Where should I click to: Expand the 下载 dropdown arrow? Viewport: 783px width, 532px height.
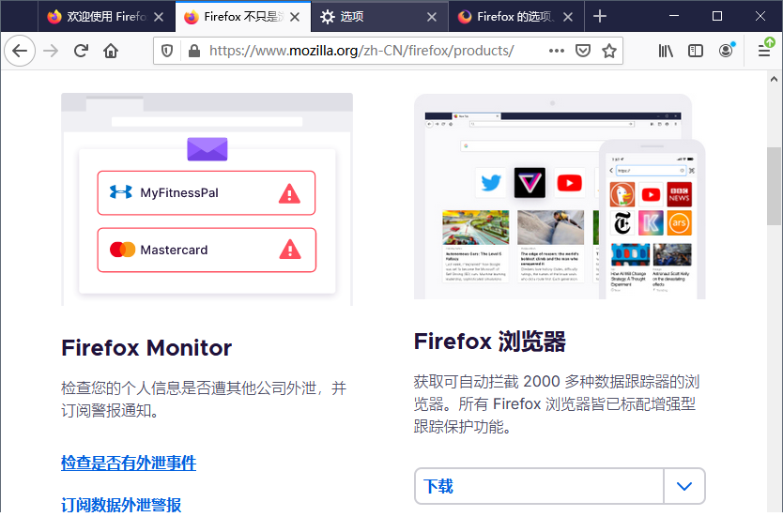684,486
